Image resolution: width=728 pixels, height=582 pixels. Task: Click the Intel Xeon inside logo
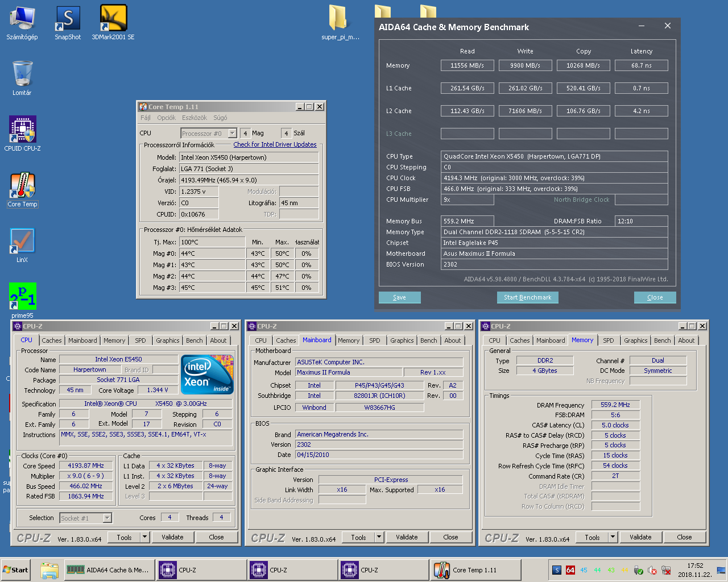(x=207, y=374)
